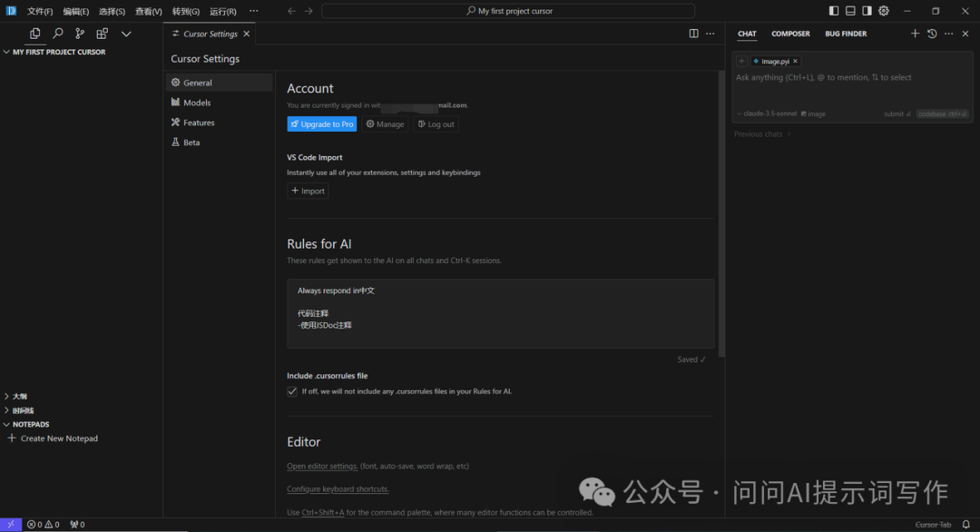
Task: Close the AI chat pane
Action: point(965,34)
